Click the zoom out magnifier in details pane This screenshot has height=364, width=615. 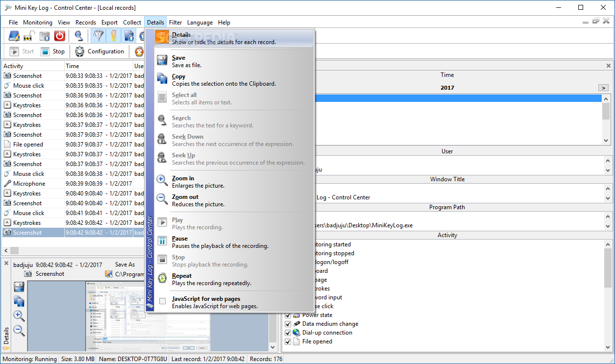[x=19, y=330]
